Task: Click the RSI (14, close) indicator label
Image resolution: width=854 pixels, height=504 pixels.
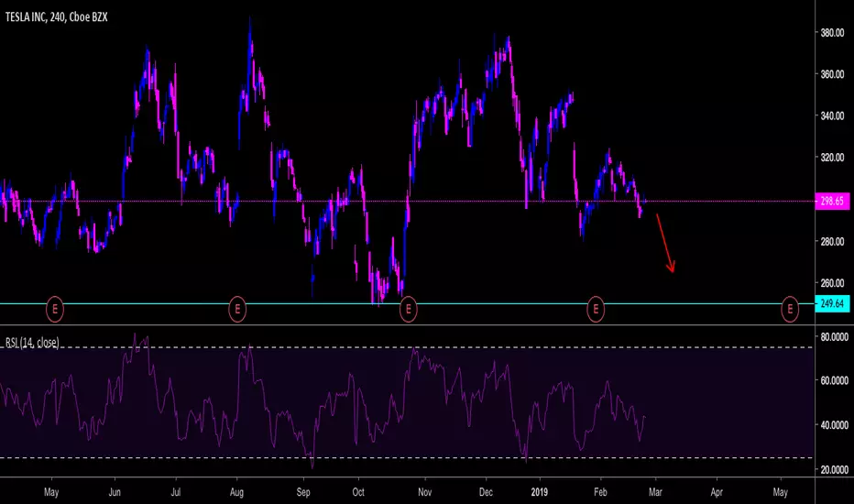Action: pos(32,342)
